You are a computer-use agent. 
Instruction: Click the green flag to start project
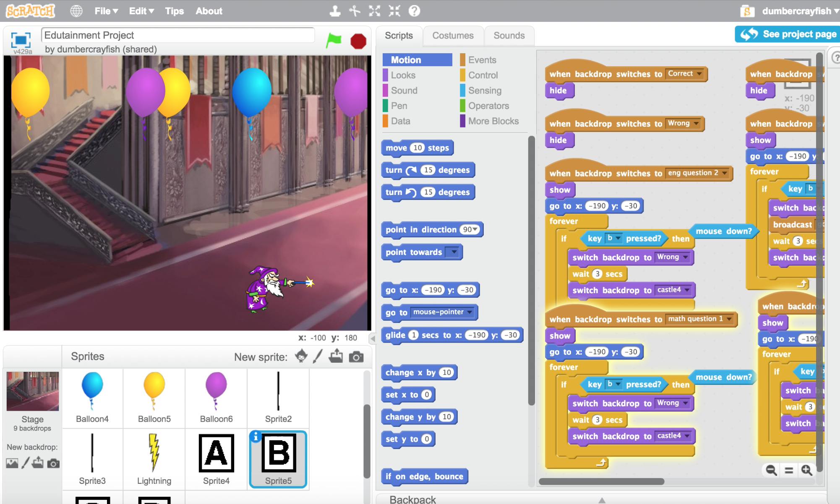(x=334, y=41)
